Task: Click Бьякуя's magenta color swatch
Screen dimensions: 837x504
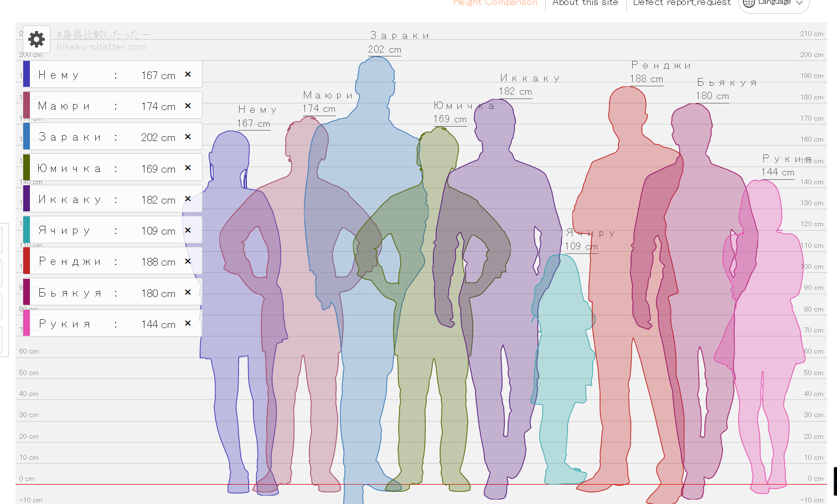Action: [27, 292]
